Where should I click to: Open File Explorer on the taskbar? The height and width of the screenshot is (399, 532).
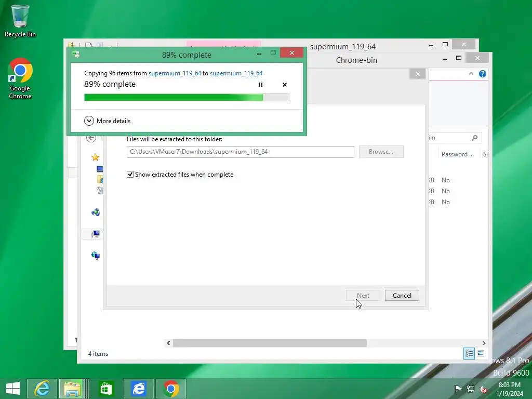[72, 389]
